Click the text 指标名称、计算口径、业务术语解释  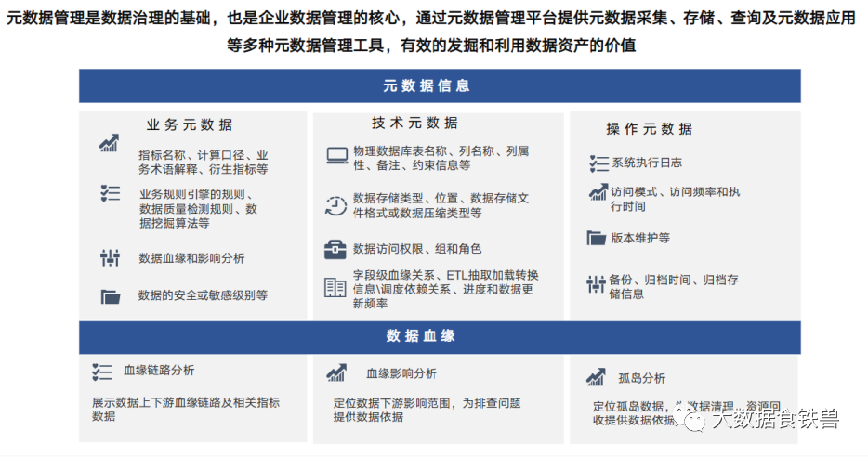pos(204,163)
